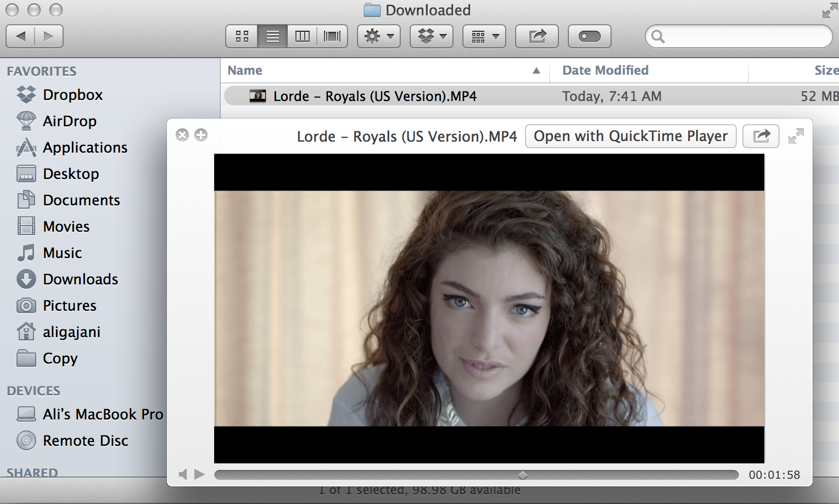Click the Finder search field
This screenshot has height=504, width=839.
point(739,36)
